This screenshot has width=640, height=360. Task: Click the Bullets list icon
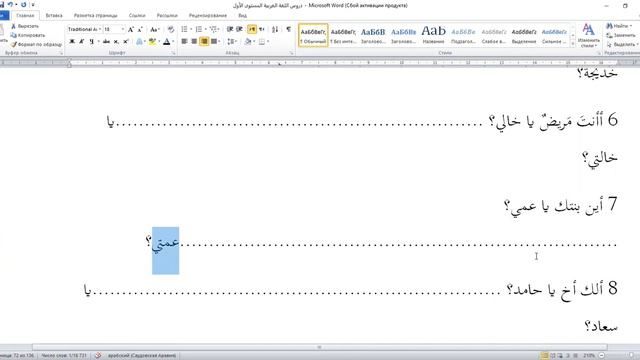coord(184,29)
